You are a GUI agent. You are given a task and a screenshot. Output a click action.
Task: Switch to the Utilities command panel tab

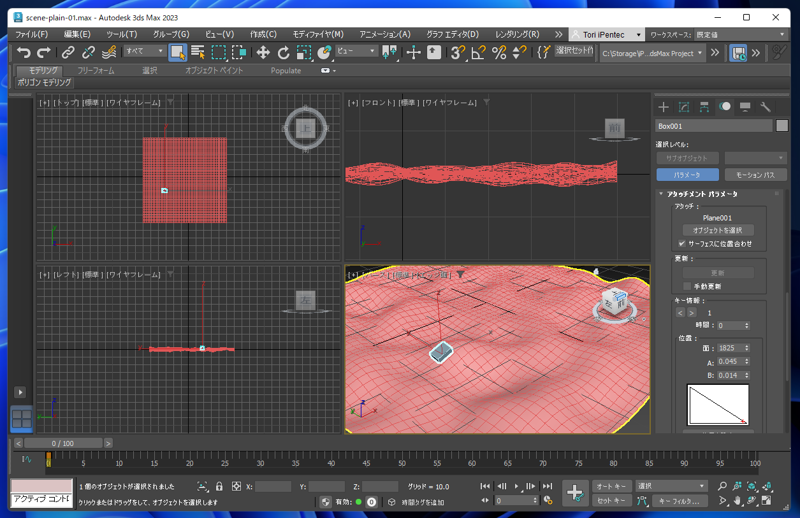pos(765,107)
